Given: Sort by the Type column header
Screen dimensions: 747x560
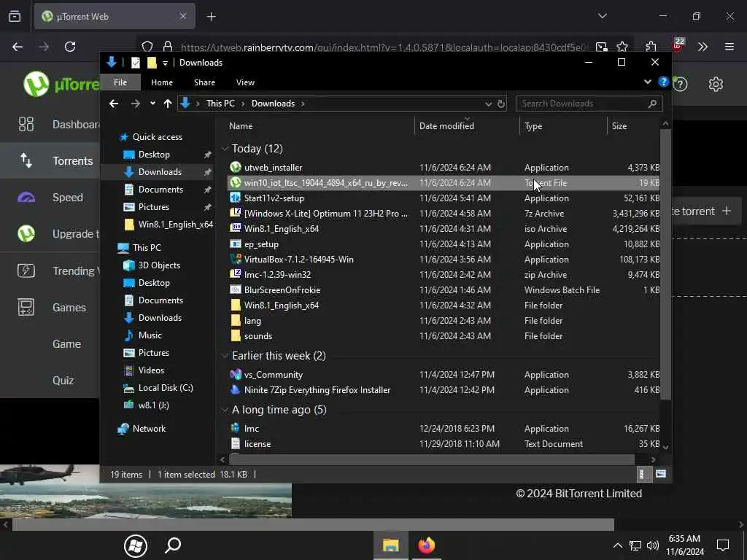Looking at the screenshot, I should pyautogui.click(x=563, y=125).
